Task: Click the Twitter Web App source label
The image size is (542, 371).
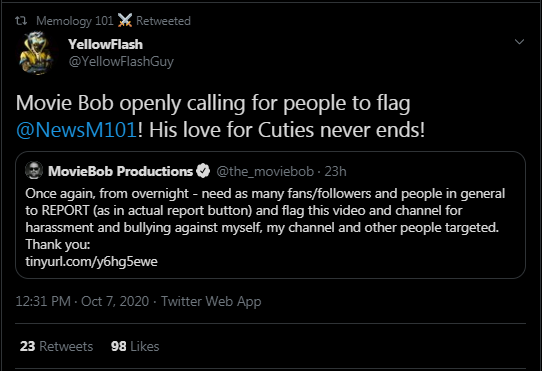Action: tap(211, 302)
